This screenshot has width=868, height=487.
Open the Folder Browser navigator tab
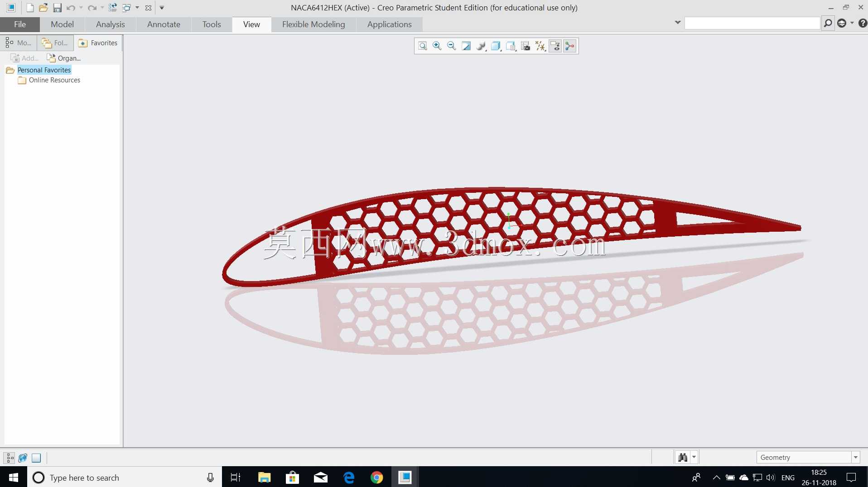click(55, 43)
